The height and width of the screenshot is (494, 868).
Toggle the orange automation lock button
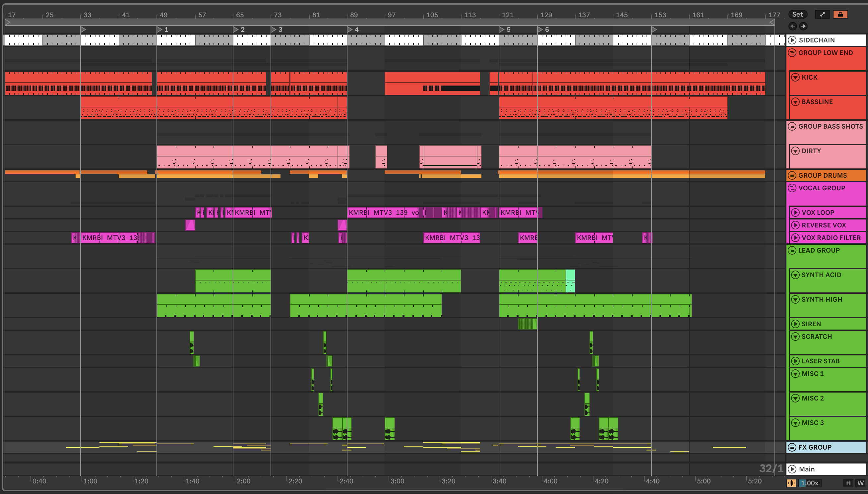coord(840,14)
